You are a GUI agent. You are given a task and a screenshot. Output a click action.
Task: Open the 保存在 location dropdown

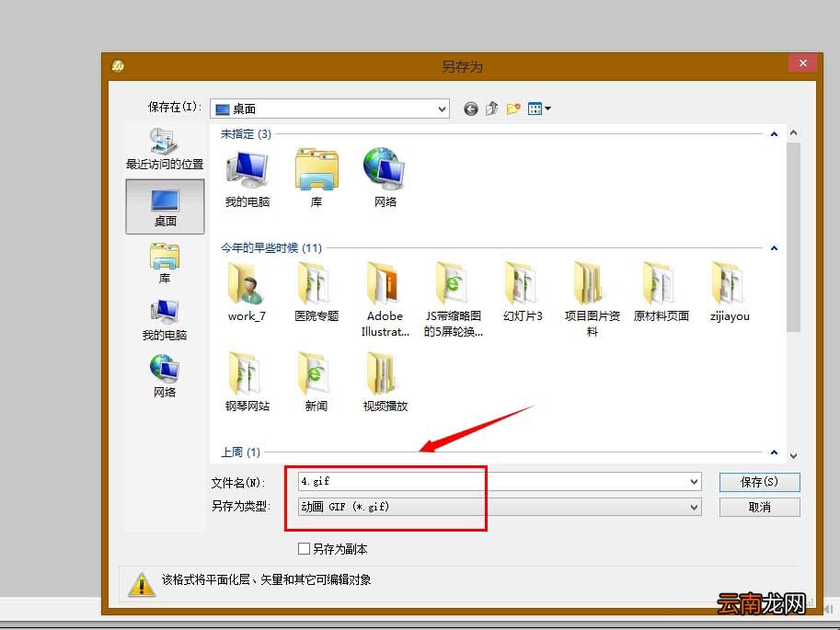(x=329, y=109)
